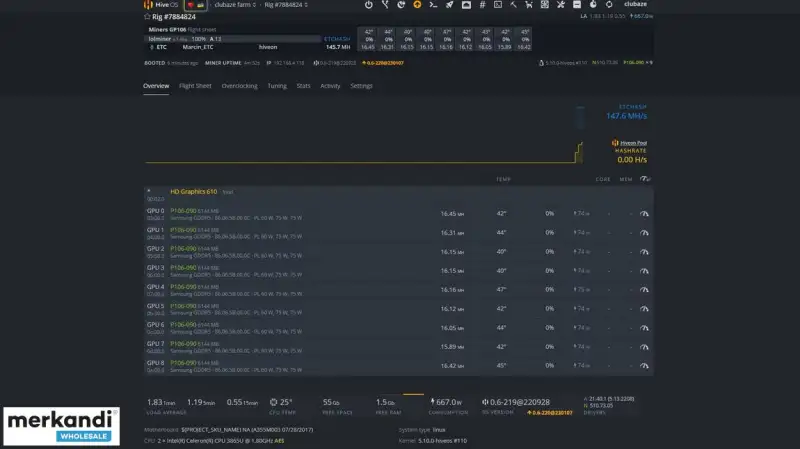800x449 pixels.
Task: Open the Activity tab
Action: pyautogui.click(x=330, y=86)
